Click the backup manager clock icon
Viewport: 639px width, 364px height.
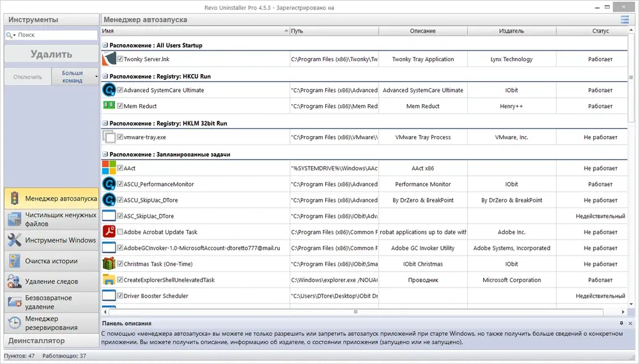pyautogui.click(x=14, y=323)
